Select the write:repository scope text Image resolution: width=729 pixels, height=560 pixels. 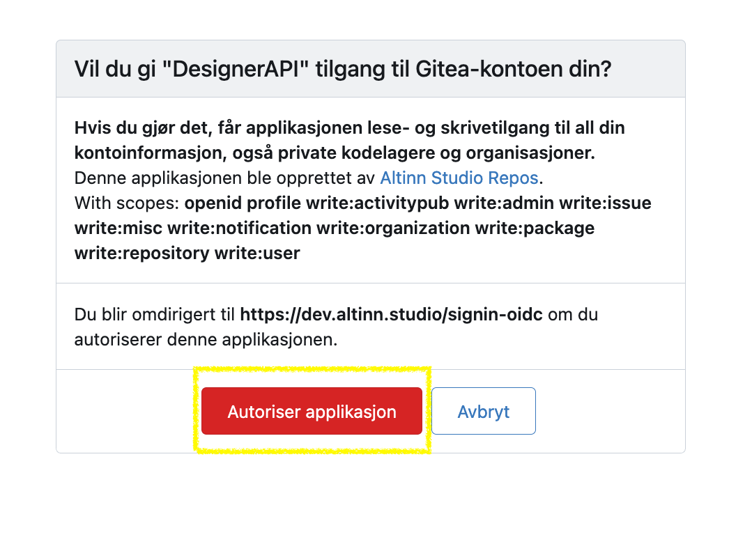142,254
